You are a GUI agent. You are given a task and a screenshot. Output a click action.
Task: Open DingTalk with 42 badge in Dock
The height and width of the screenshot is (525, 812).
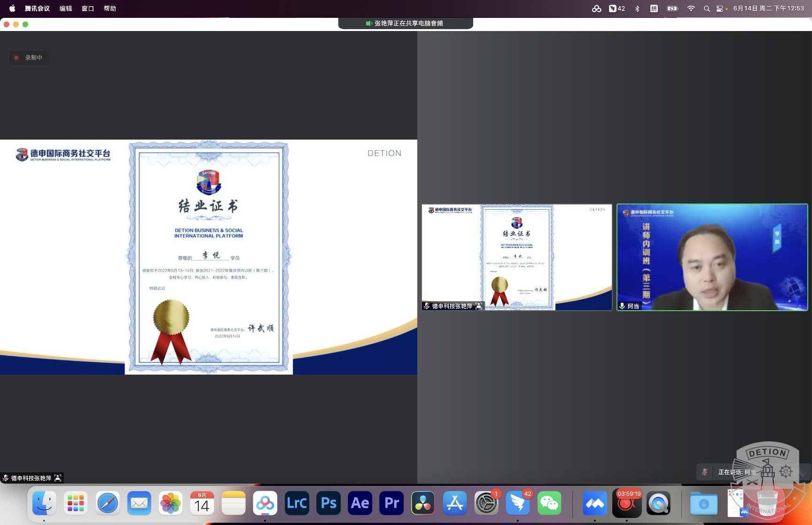[x=518, y=503]
